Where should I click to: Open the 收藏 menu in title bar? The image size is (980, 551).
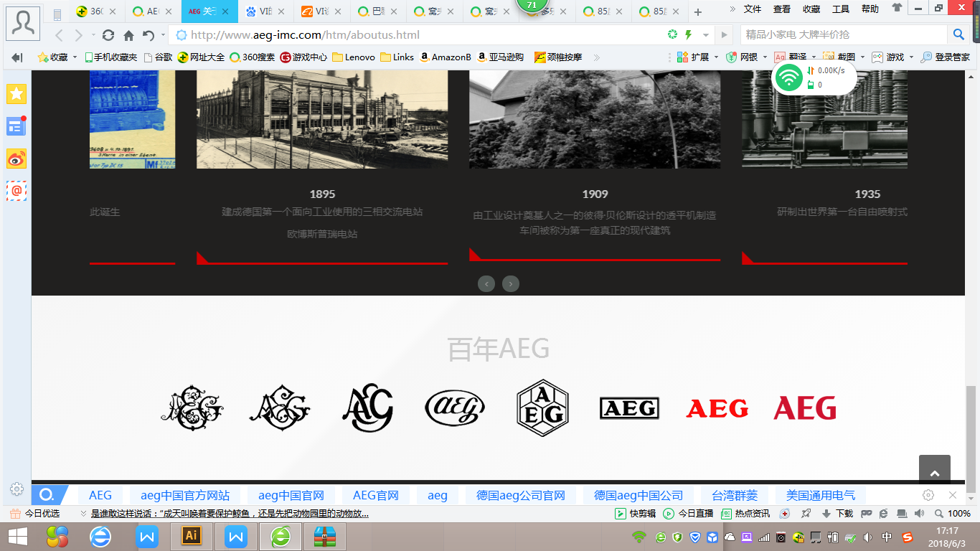coord(811,9)
